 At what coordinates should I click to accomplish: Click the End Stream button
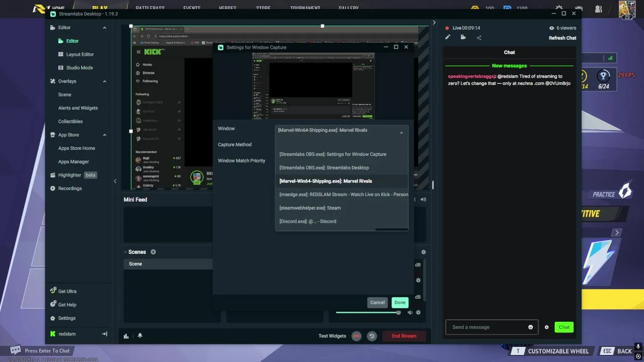[x=405, y=336]
